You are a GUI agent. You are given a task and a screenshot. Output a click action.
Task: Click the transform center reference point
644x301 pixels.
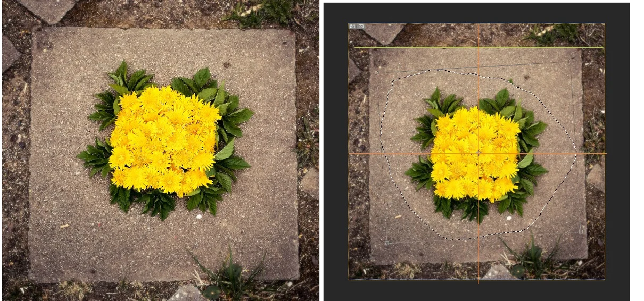[x=478, y=153]
